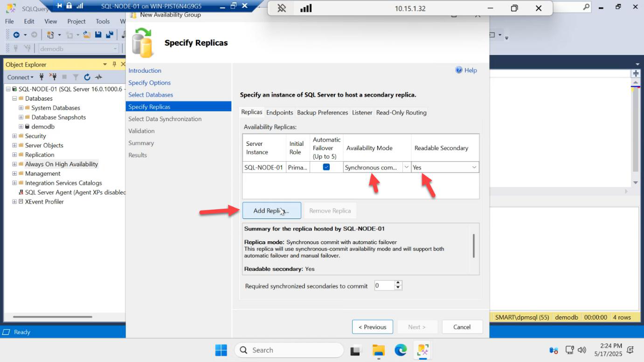Launch Microsoft Edge from the taskbar
This screenshot has height=362, width=644.
(x=401, y=350)
